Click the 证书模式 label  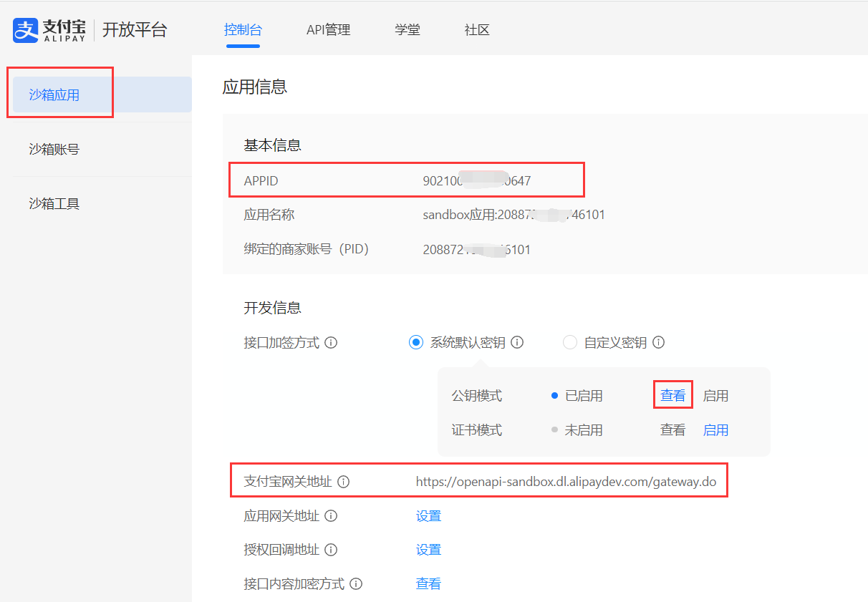(477, 430)
